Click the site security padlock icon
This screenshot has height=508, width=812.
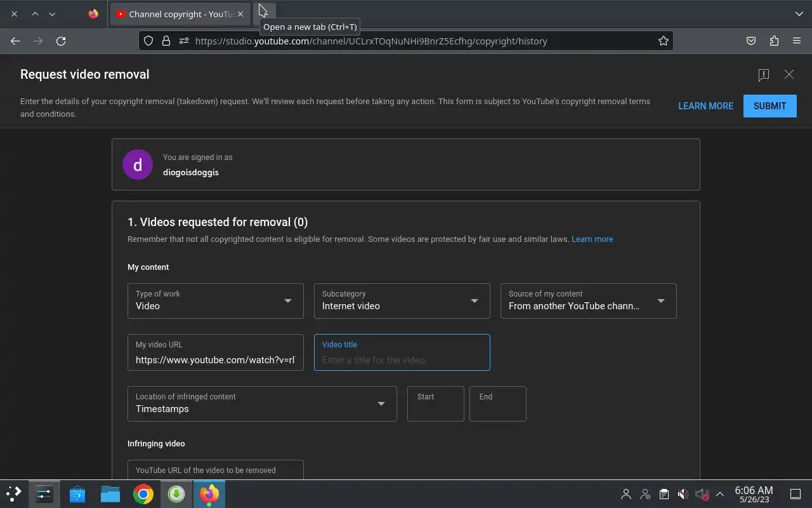pyautogui.click(x=166, y=41)
